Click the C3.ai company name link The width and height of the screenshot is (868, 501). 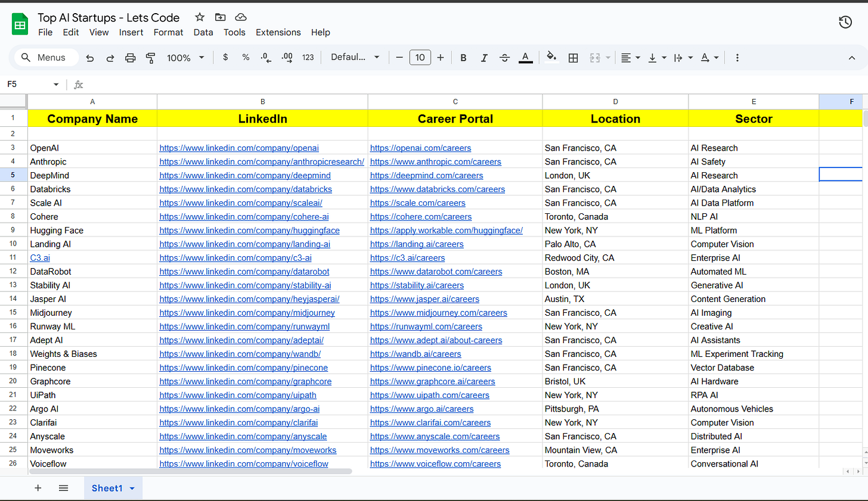click(40, 257)
